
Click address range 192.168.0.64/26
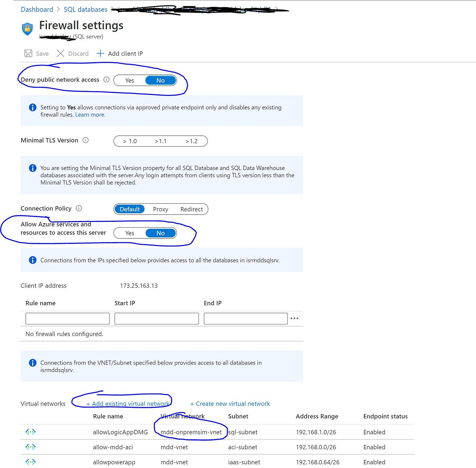point(318,462)
